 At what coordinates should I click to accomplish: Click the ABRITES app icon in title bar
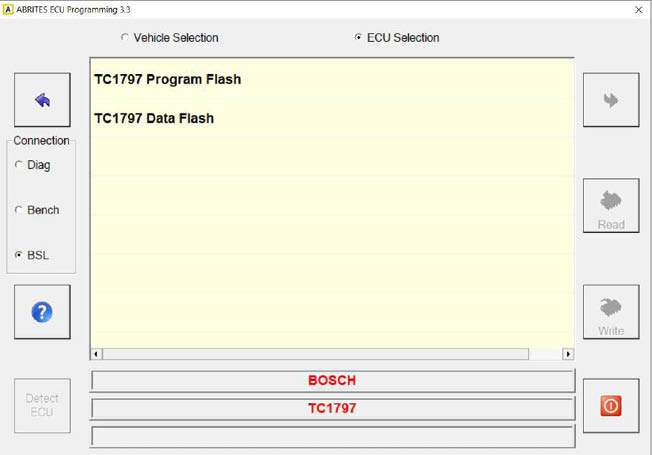pos(9,9)
